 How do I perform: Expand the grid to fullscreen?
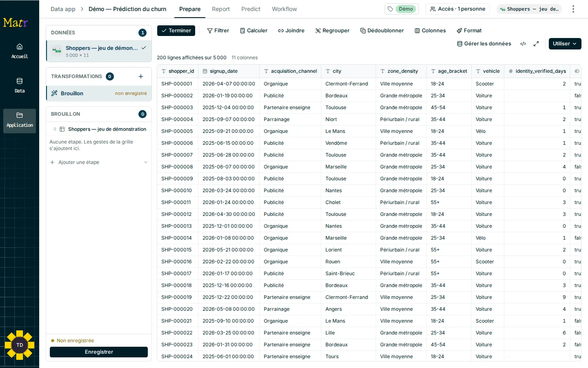tap(536, 44)
